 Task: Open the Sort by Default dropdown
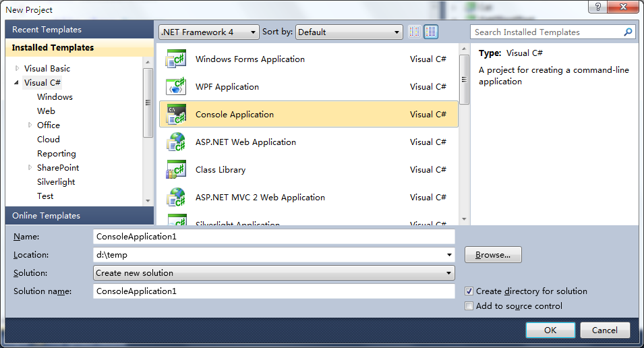click(349, 32)
